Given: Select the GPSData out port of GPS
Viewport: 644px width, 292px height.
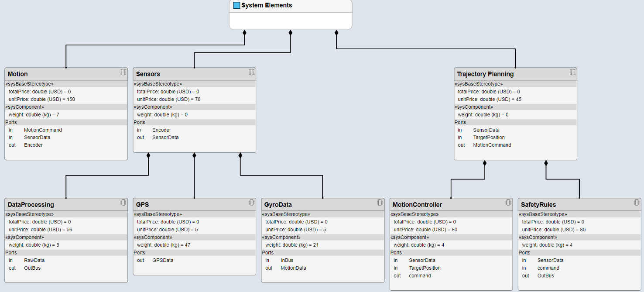Looking at the screenshot, I should (x=163, y=260).
